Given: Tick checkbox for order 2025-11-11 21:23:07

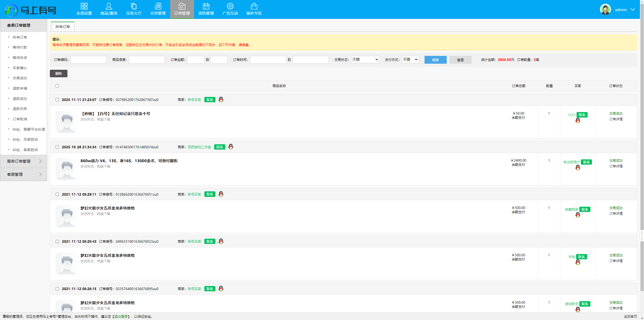Looking at the screenshot, I should click(x=57, y=100).
